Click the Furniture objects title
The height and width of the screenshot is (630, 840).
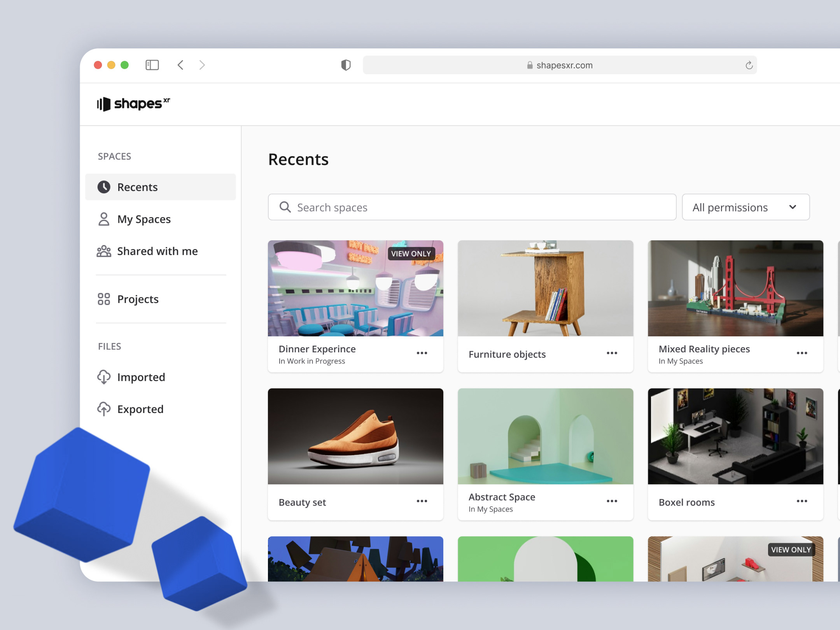[x=507, y=354]
